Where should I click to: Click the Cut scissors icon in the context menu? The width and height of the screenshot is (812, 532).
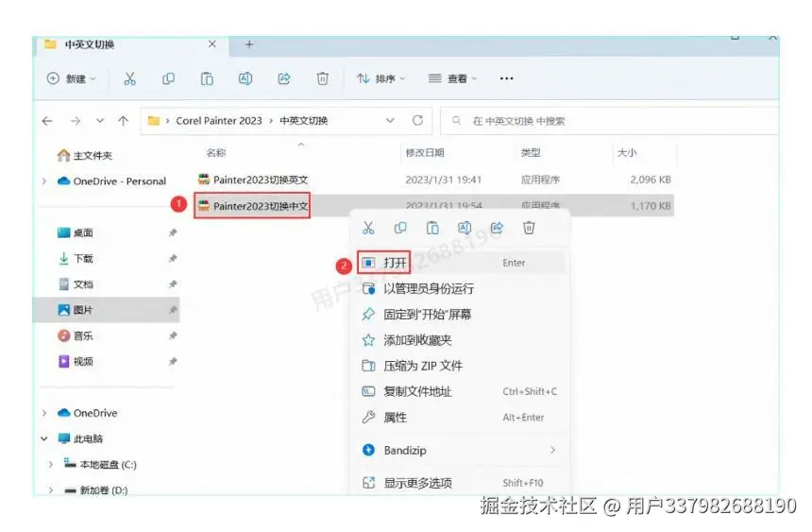tap(368, 228)
